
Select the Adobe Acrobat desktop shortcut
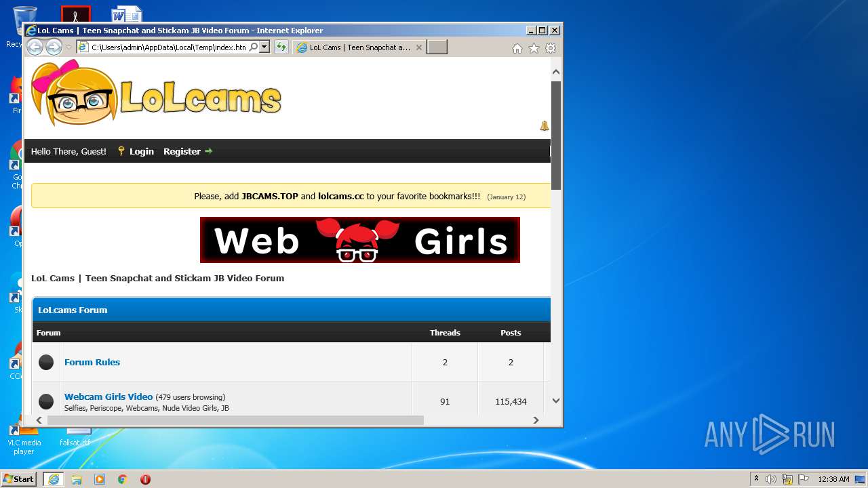[75, 14]
